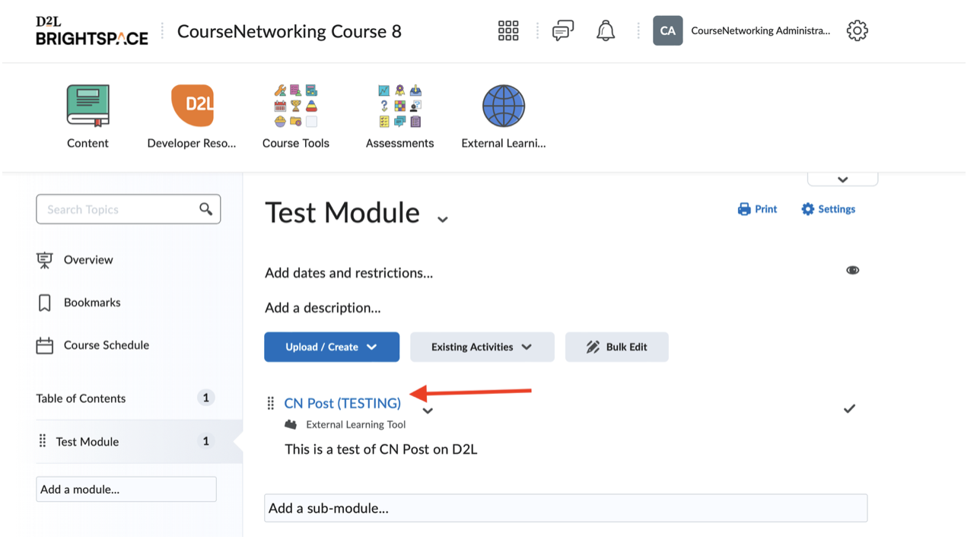
Task: Open CN Post (TESTING) actions chevron
Action: click(x=428, y=411)
